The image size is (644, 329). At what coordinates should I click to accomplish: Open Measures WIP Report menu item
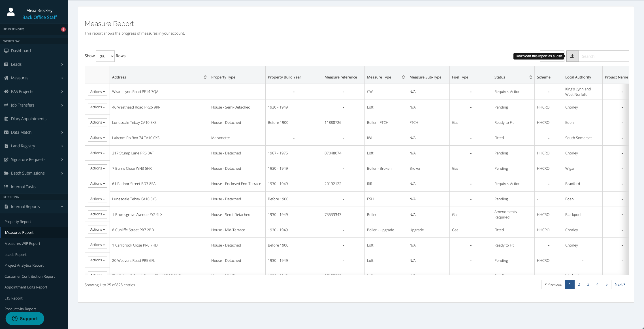pyautogui.click(x=22, y=243)
